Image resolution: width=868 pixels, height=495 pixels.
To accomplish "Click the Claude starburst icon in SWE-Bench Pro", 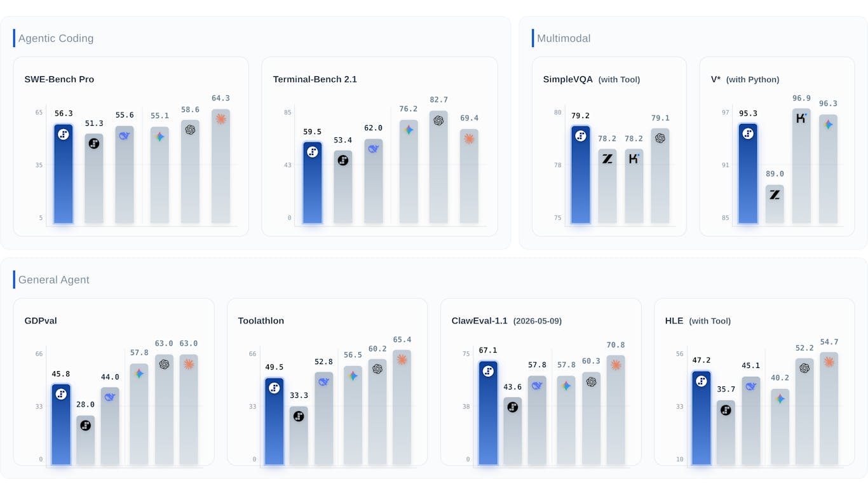I will [221, 119].
